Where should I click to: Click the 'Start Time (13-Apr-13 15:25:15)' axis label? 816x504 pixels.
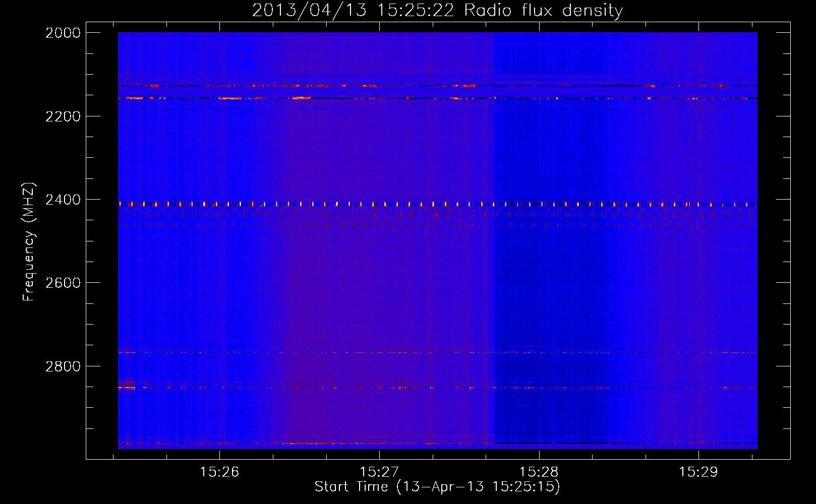437,487
